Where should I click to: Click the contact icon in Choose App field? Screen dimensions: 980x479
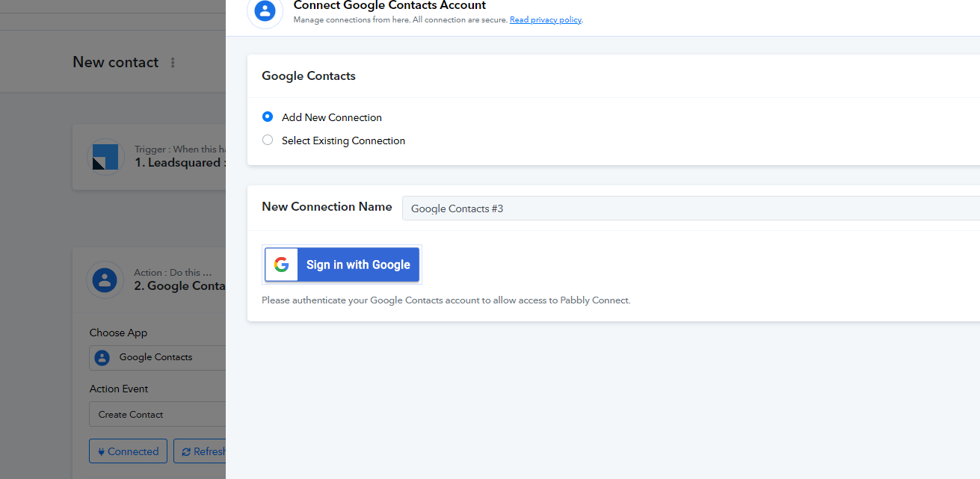[x=102, y=357]
